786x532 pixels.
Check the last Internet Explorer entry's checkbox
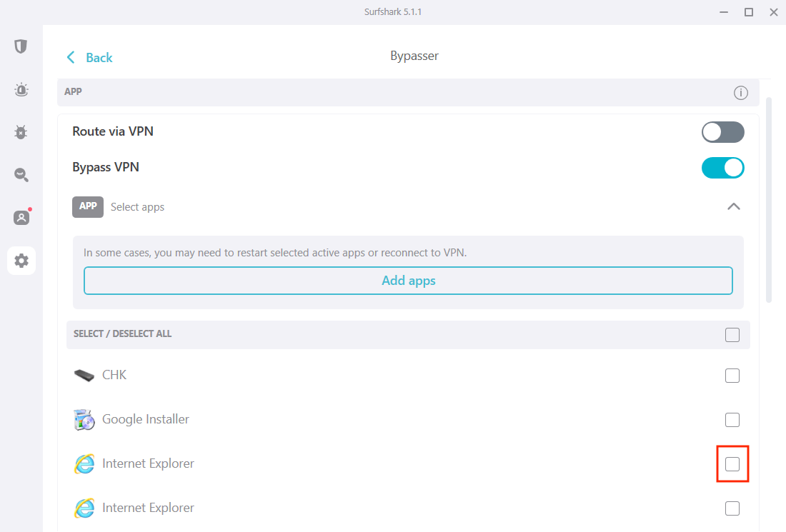click(x=732, y=508)
